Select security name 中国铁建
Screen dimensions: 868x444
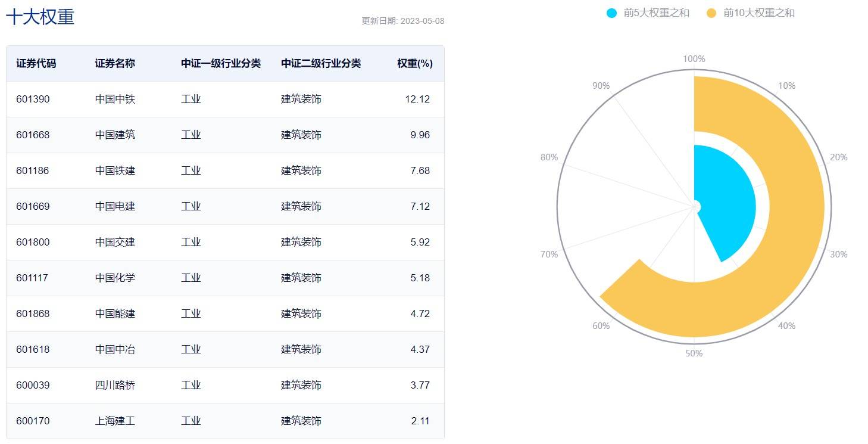click(115, 171)
